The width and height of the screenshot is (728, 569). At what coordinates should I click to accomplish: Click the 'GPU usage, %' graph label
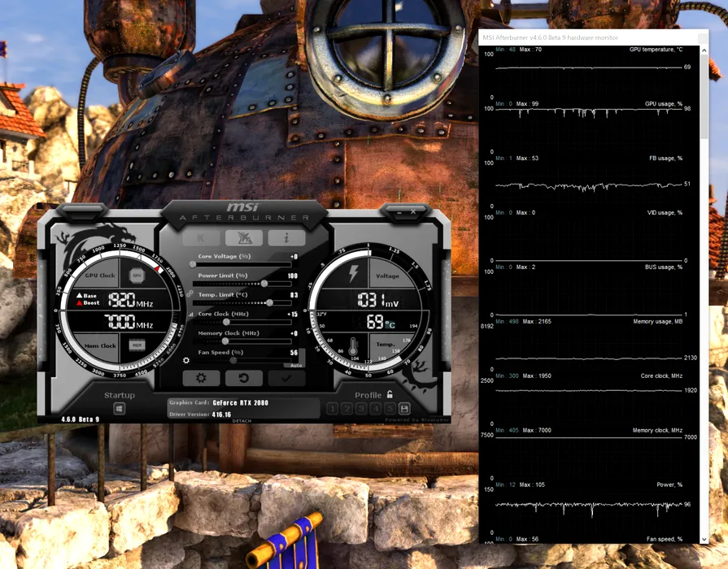[x=664, y=104]
